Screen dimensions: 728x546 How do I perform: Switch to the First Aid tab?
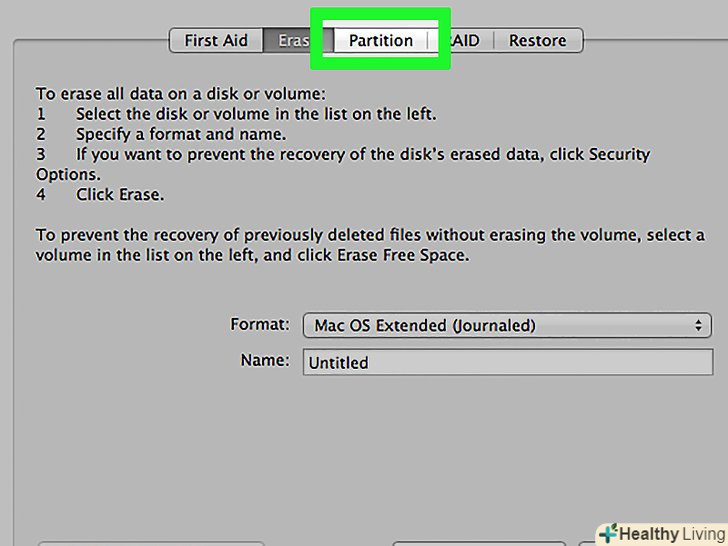(x=215, y=41)
